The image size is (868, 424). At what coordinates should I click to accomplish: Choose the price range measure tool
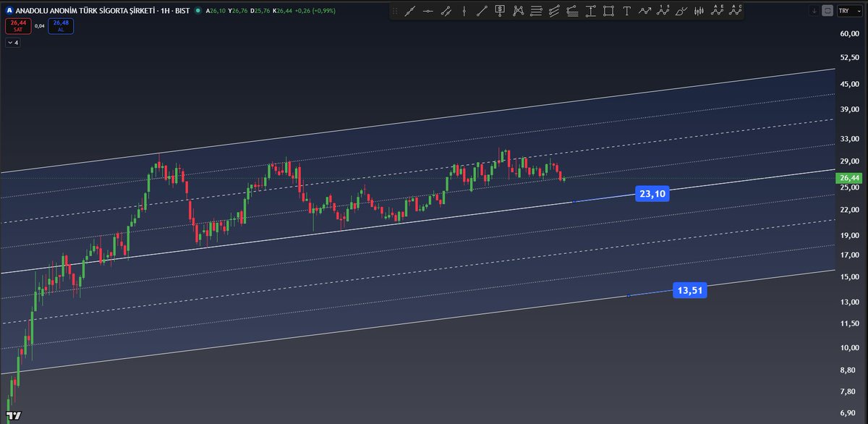click(590, 11)
